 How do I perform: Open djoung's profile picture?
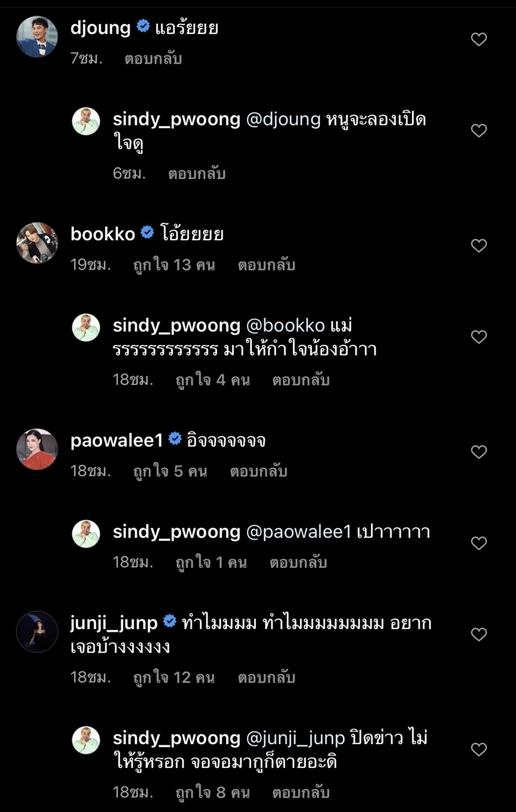tap(37, 37)
